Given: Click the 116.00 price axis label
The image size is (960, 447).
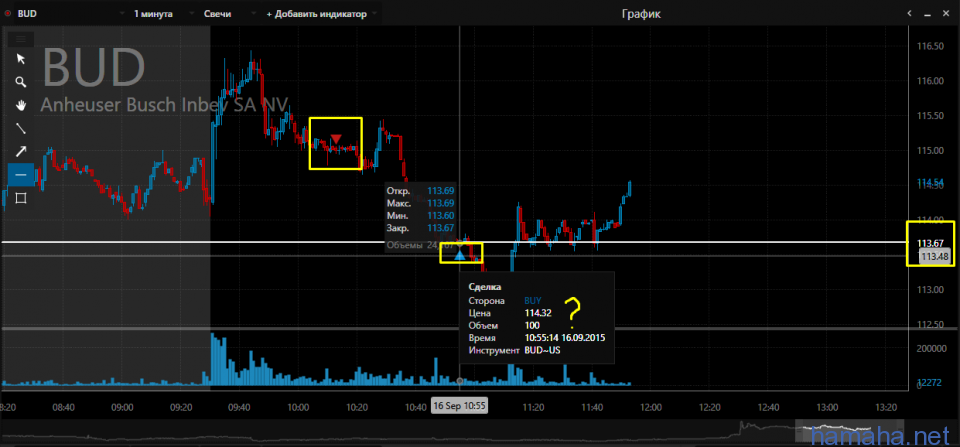Looking at the screenshot, I should click(x=930, y=80).
